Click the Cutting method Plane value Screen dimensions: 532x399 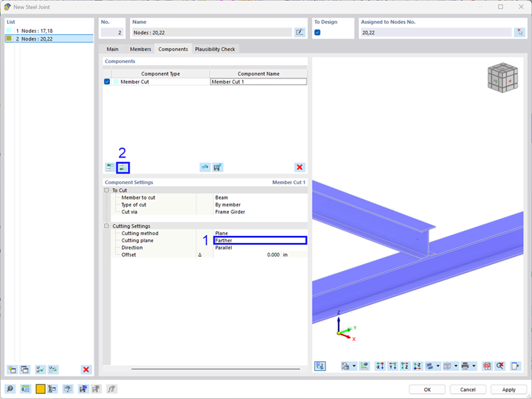(260, 233)
